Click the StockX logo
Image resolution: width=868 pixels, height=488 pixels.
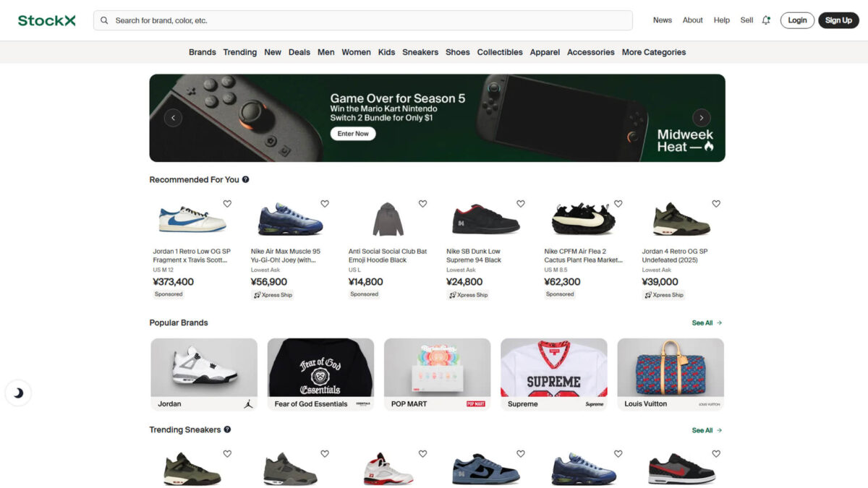(46, 20)
